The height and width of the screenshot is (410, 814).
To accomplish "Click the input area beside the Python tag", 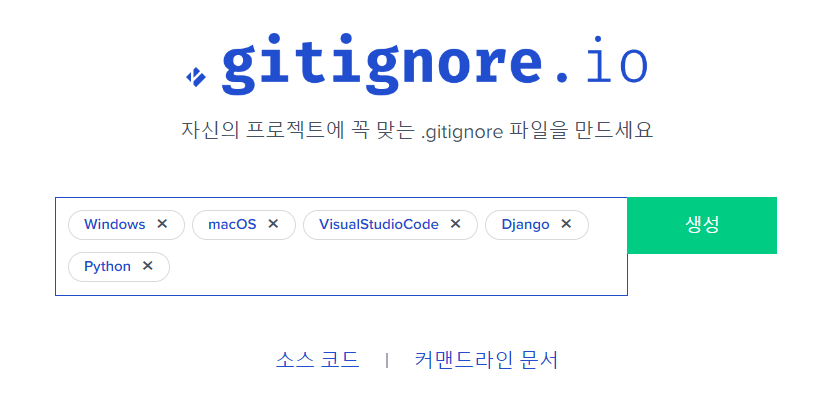I will [x=397, y=267].
